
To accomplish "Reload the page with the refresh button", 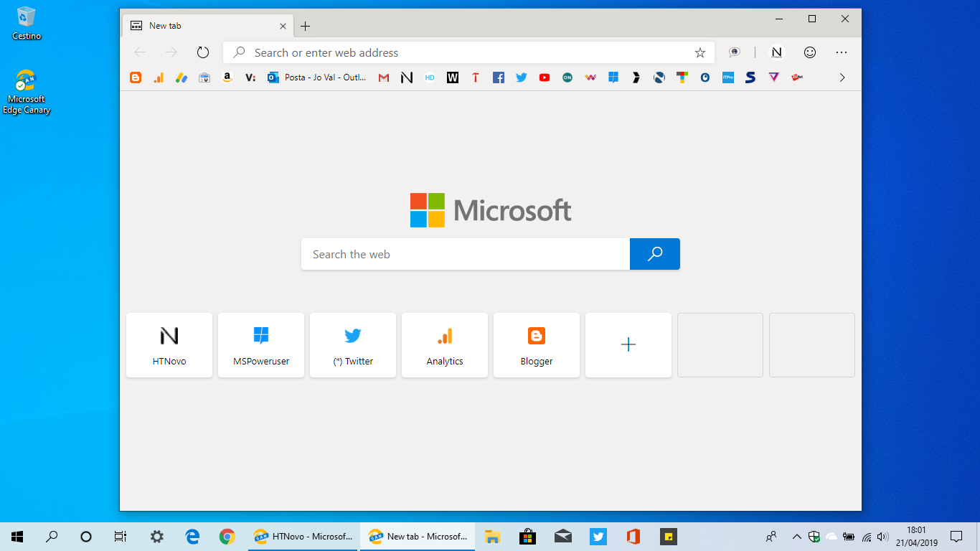I will (202, 52).
